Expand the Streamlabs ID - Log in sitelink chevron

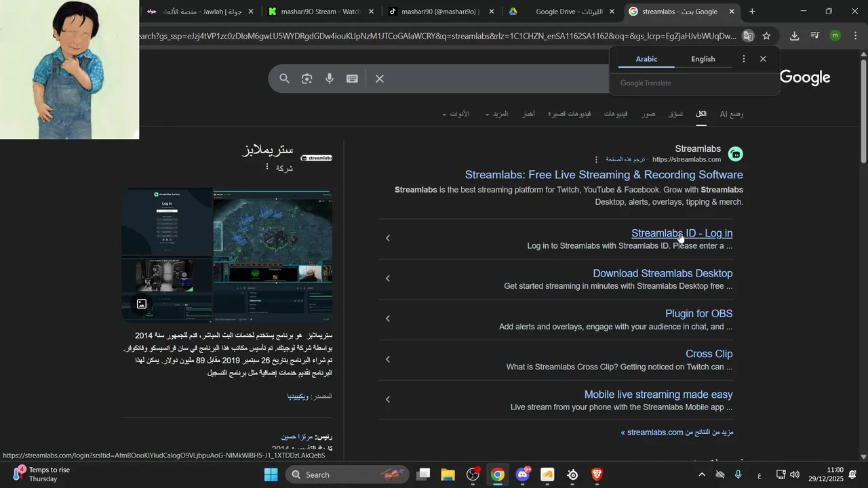point(388,238)
